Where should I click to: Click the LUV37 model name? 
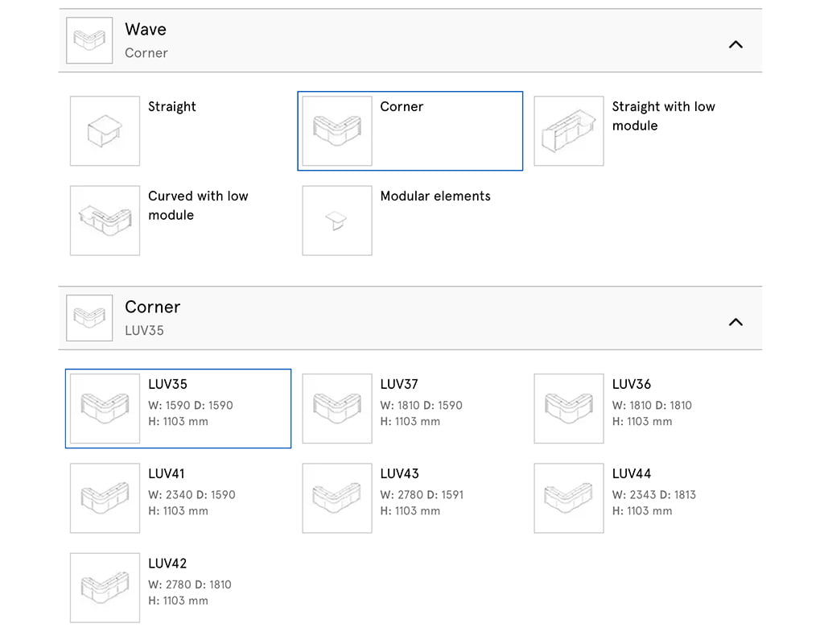pos(399,384)
